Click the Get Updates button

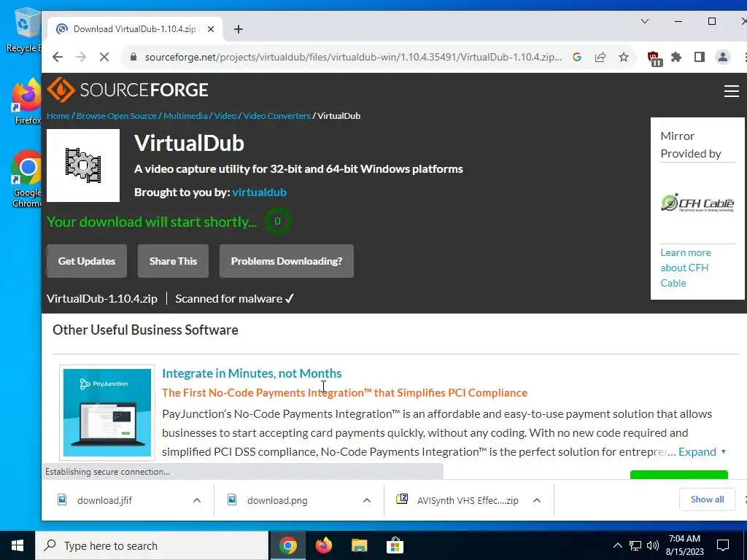(87, 261)
